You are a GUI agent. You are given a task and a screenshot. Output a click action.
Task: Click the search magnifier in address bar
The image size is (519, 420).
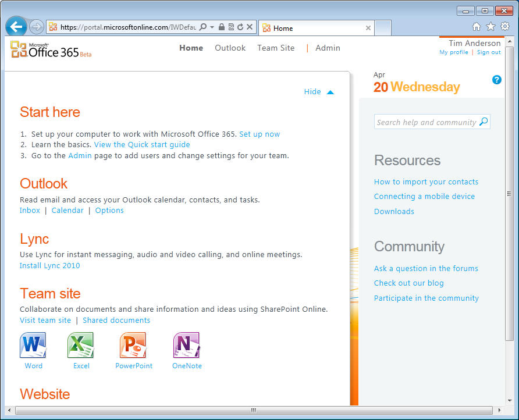point(203,27)
